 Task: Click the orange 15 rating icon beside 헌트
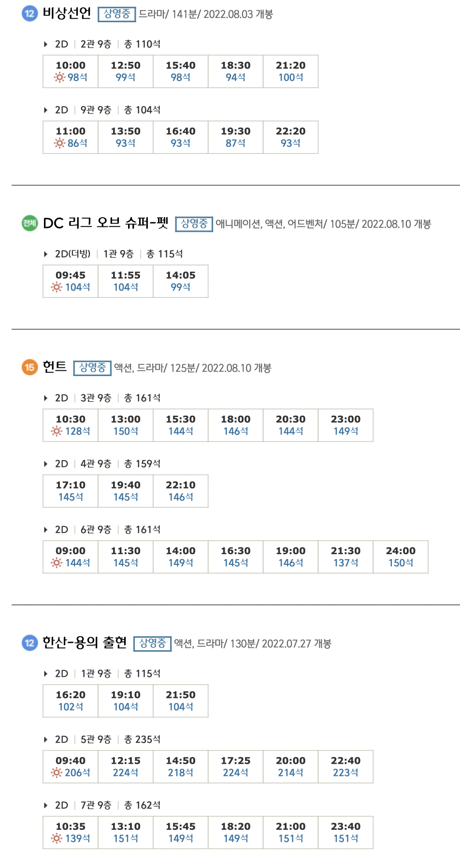(x=29, y=367)
